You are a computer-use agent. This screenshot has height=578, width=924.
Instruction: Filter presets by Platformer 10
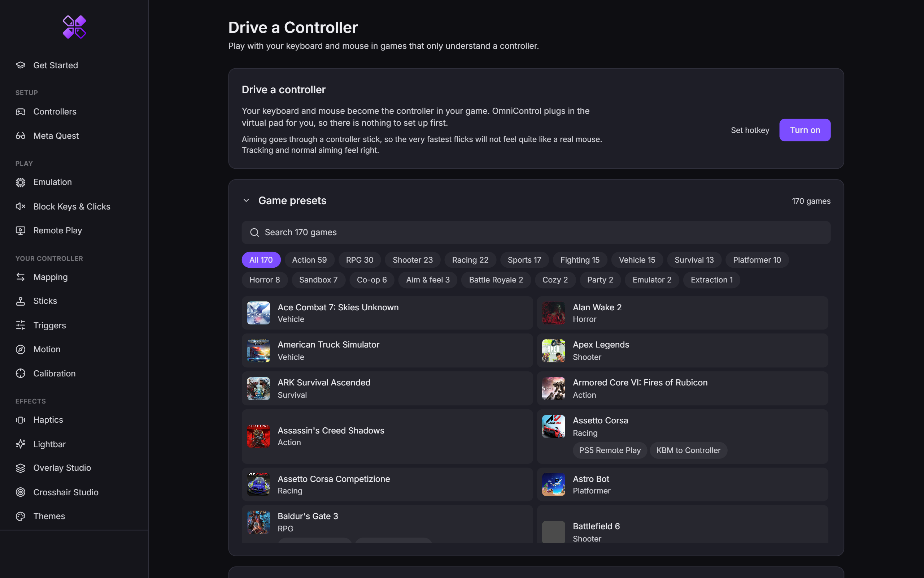(x=757, y=260)
